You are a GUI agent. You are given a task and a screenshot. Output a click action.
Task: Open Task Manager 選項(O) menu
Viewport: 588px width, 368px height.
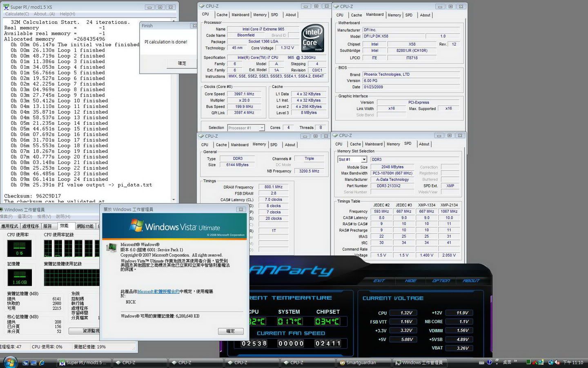click(25, 216)
